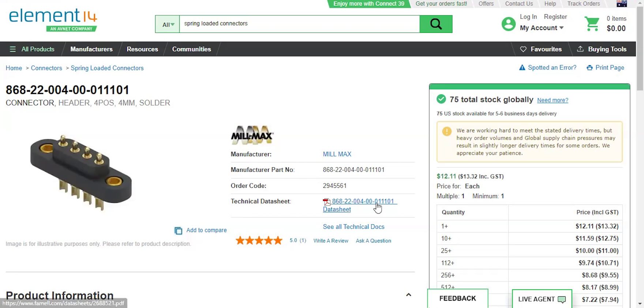Click the FEEDBACK button
The image size is (644, 308).
click(x=457, y=299)
